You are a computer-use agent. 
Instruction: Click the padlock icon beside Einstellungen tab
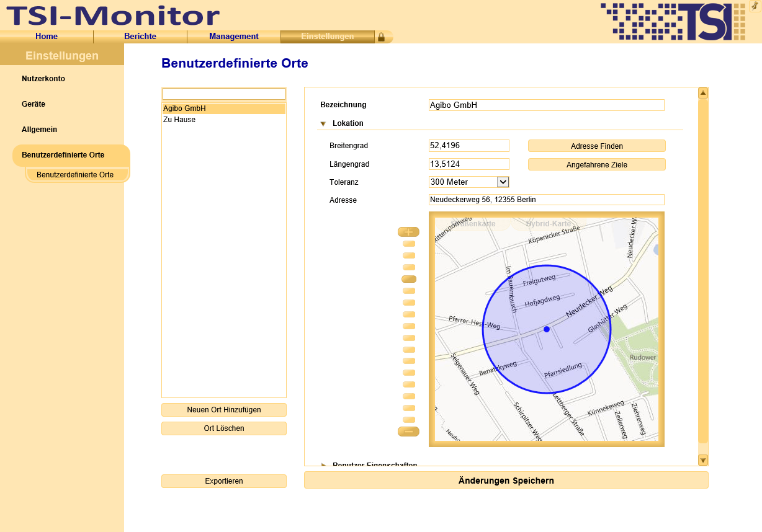[381, 37]
